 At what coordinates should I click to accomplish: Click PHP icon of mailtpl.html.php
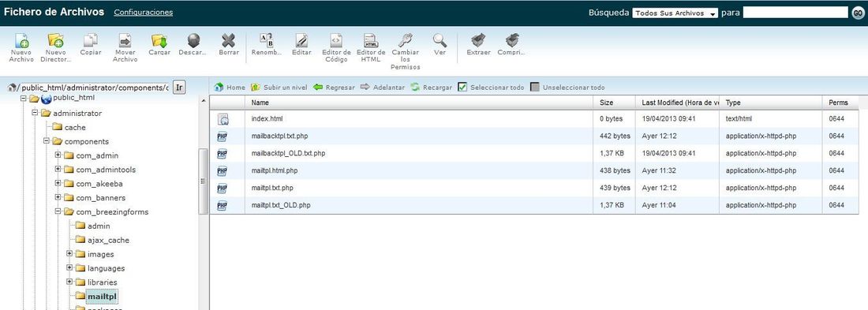click(223, 171)
